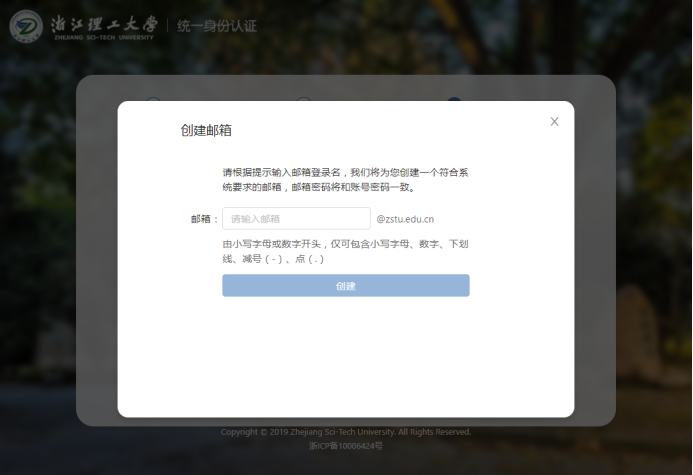Click the 邮箱： field label
Screen dimensions: 693x475
tap(204, 219)
